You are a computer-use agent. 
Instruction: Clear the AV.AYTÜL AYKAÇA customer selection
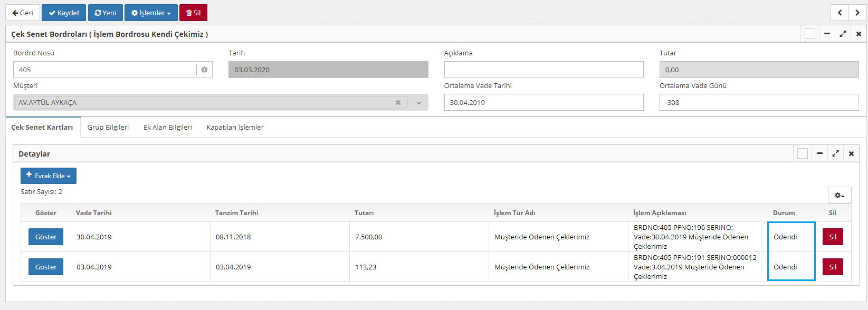click(398, 103)
